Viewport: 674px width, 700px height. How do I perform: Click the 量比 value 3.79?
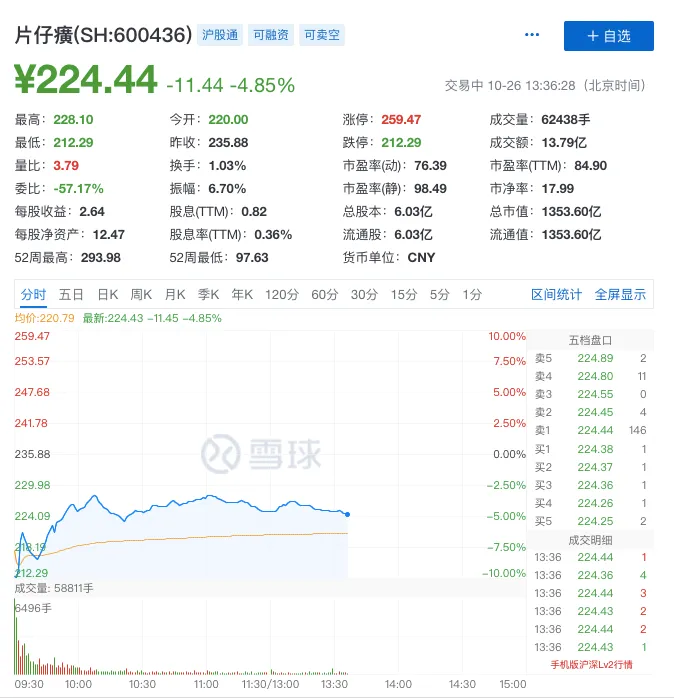[x=66, y=166]
